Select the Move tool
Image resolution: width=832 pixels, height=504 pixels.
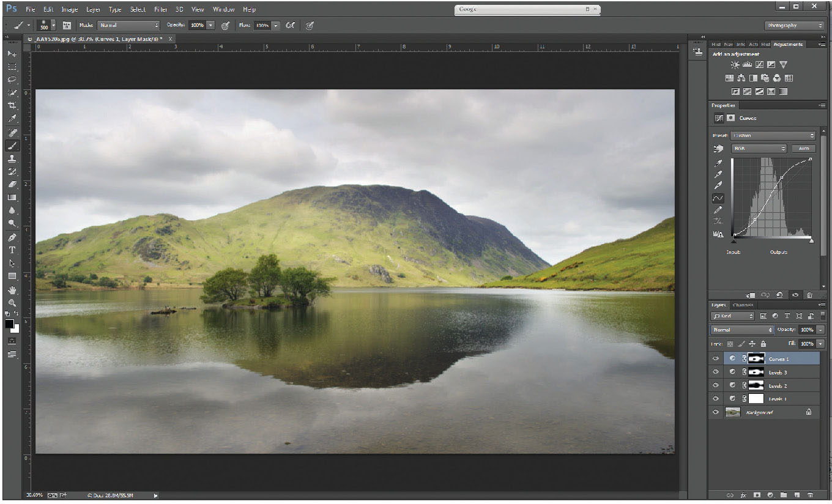[12, 54]
